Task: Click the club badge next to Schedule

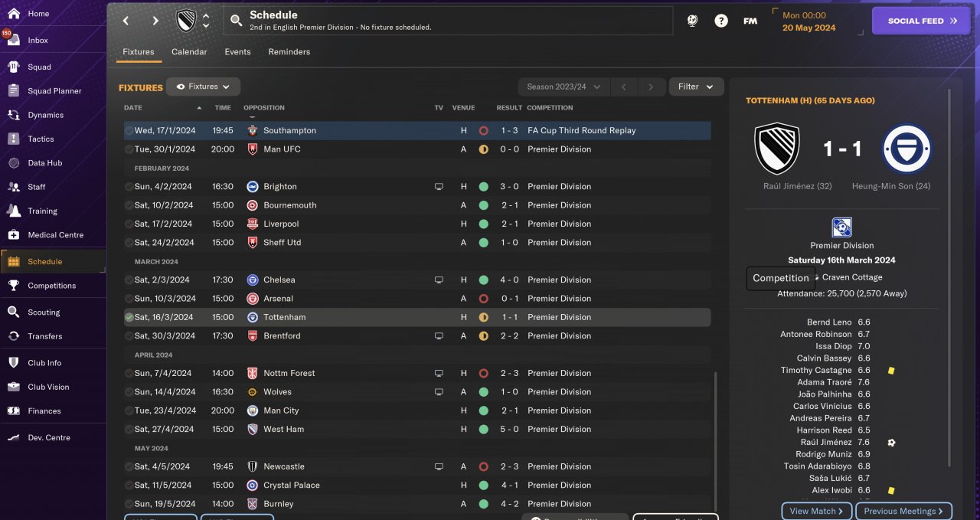Action: point(186,21)
